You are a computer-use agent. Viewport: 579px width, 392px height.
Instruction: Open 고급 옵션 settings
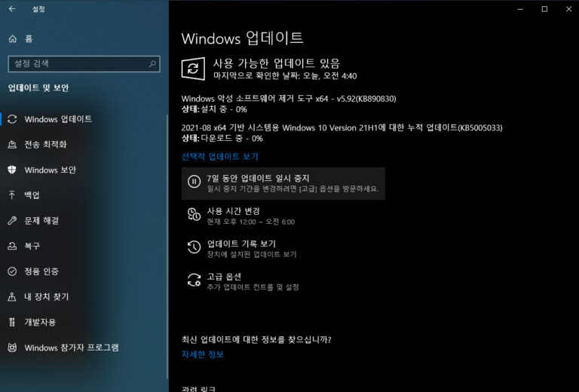(224, 277)
